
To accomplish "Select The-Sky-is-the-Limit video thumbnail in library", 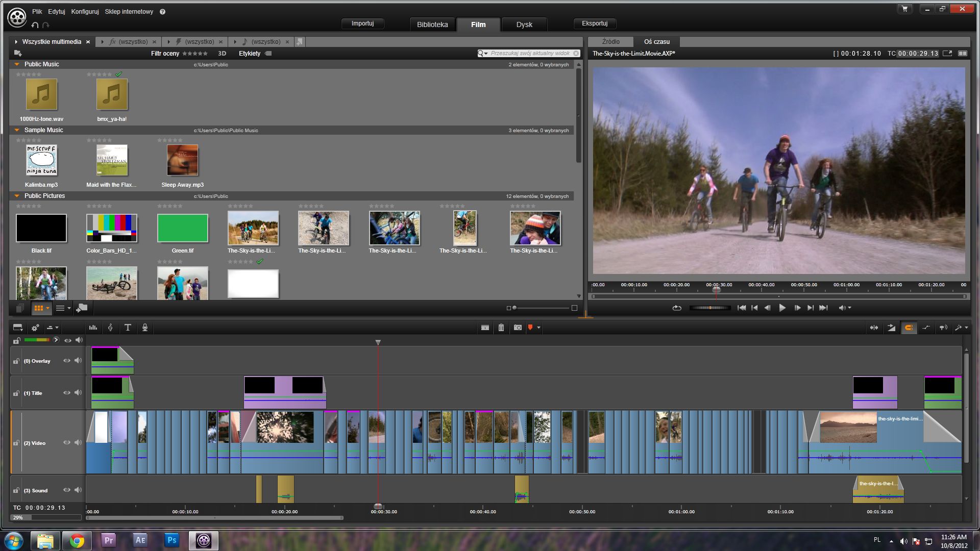I will [x=253, y=228].
